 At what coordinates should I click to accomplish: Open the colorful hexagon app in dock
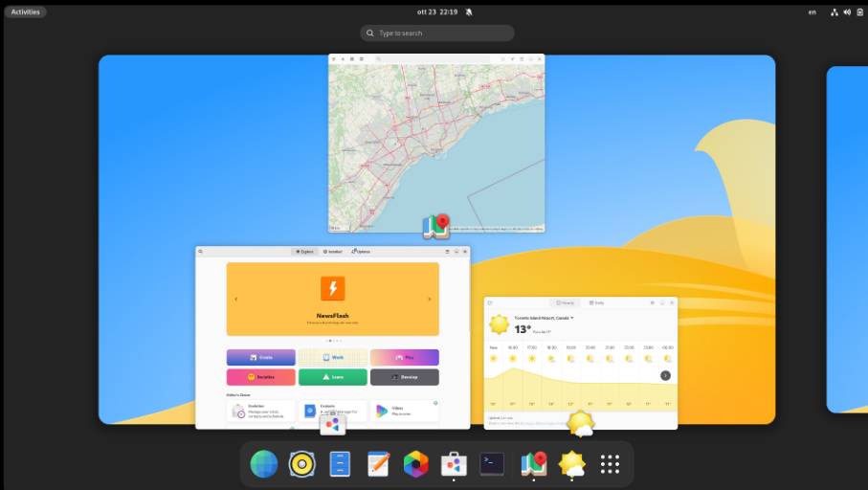click(x=415, y=464)
